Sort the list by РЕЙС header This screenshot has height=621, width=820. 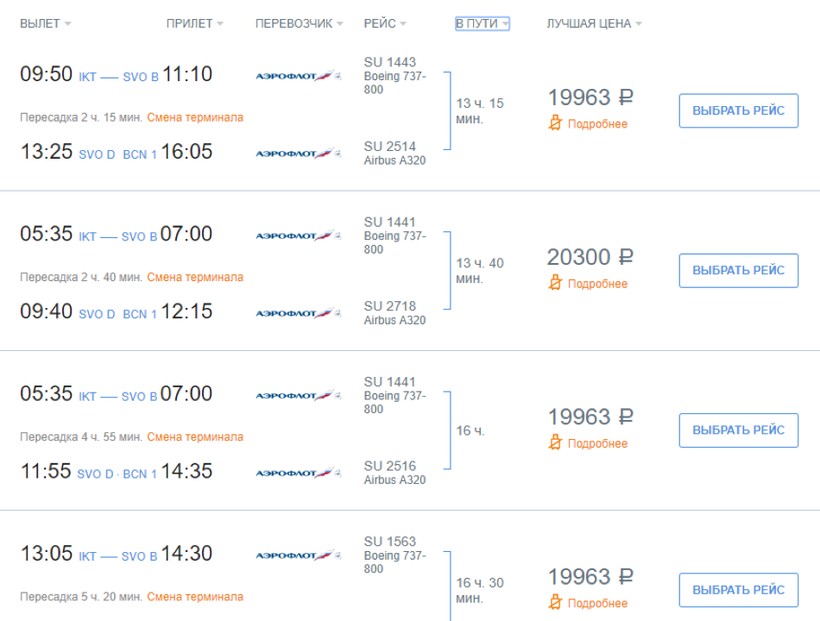click(x=386, y=23)
